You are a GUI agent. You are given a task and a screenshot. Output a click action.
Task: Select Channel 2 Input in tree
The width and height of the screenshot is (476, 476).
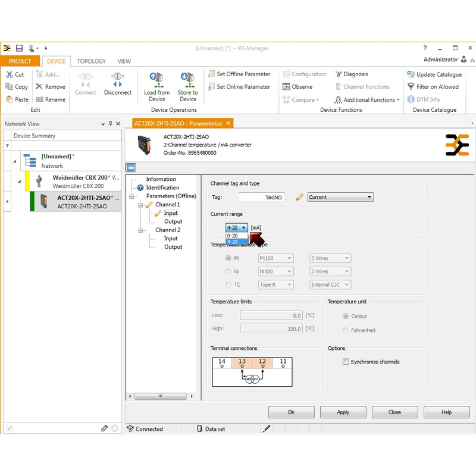[x=171, y=239]
